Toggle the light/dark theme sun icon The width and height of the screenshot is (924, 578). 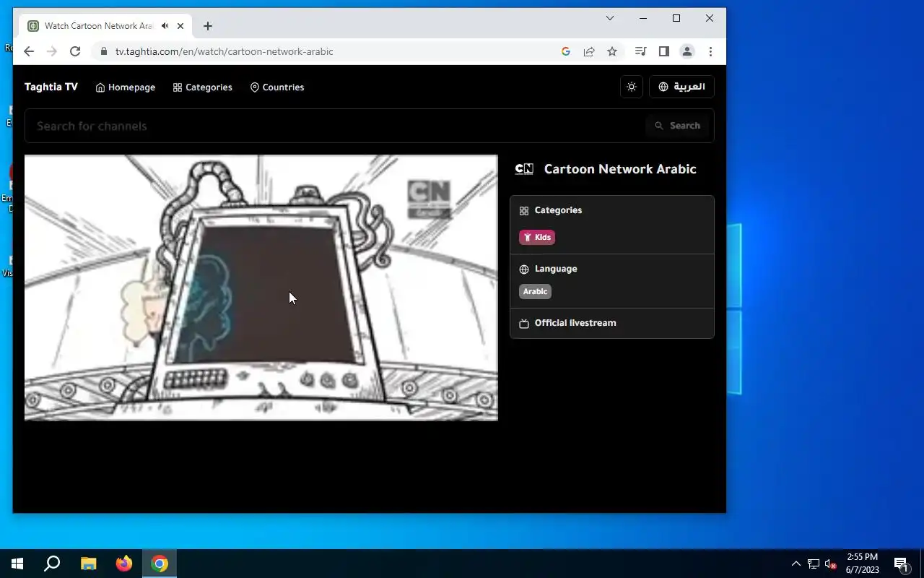click(x=632, y=87)
